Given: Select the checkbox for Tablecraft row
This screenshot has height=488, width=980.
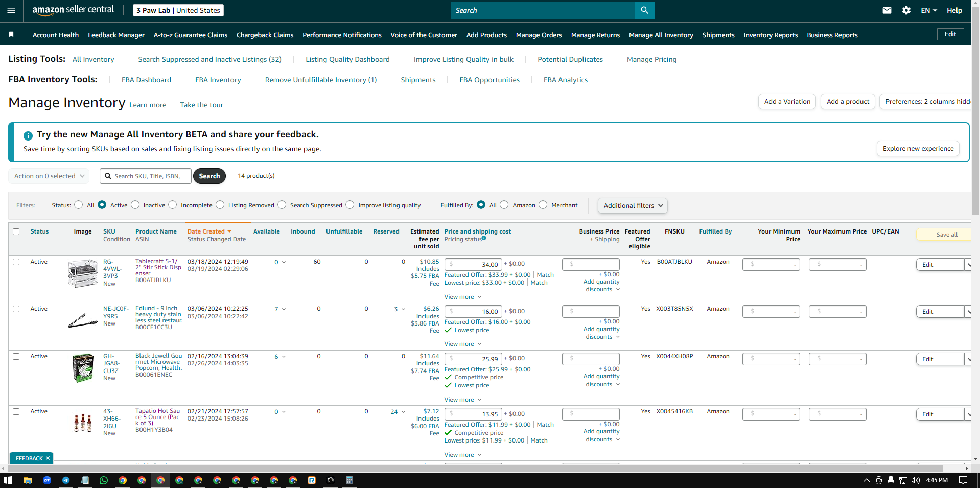Looking at the screenshot, I should (x=16, y=262).
